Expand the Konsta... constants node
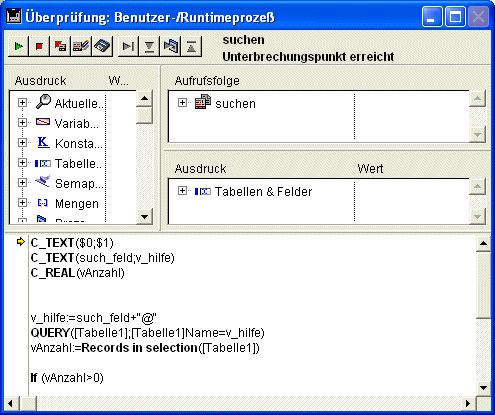Viewport: 495px width, 415px height. coord(22,143)
